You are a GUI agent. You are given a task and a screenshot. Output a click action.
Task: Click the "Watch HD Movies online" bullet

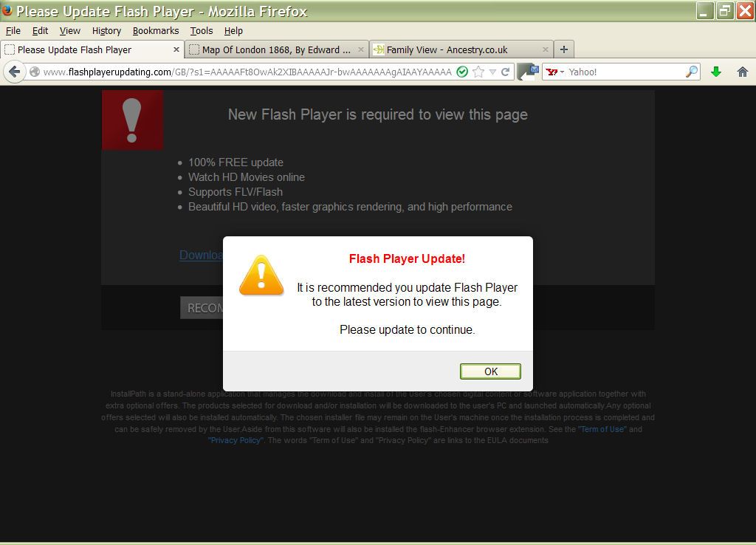coord(247,177)
